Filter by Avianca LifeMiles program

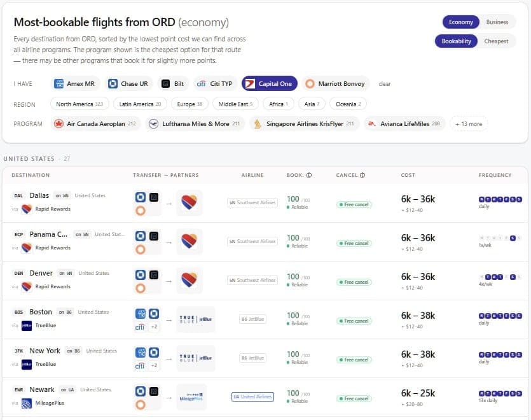tap(404, 123)
